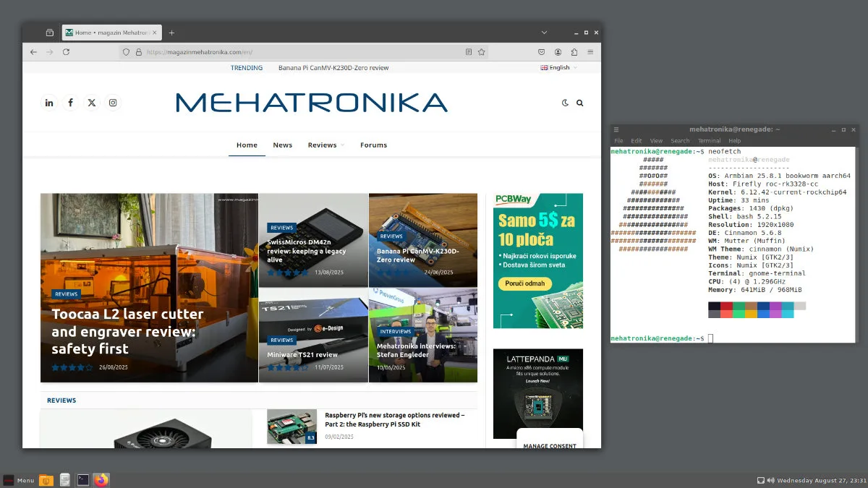Open the network tray icon
Viewport: 868px width, 488px height.
(x=760, y=480)
